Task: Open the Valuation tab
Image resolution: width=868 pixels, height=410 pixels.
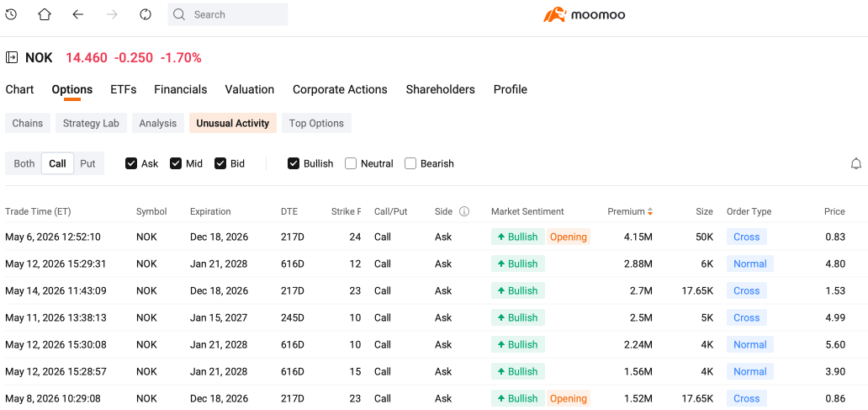Action: tap(250, 89)
